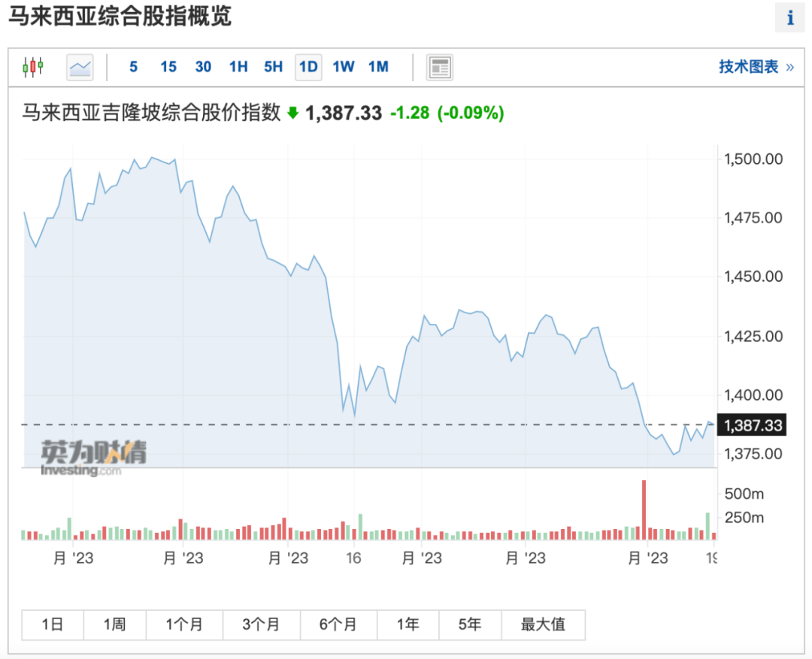Show the 3个月 time range
This screenshot has height=659, width=812.
(x=262, y=624)
